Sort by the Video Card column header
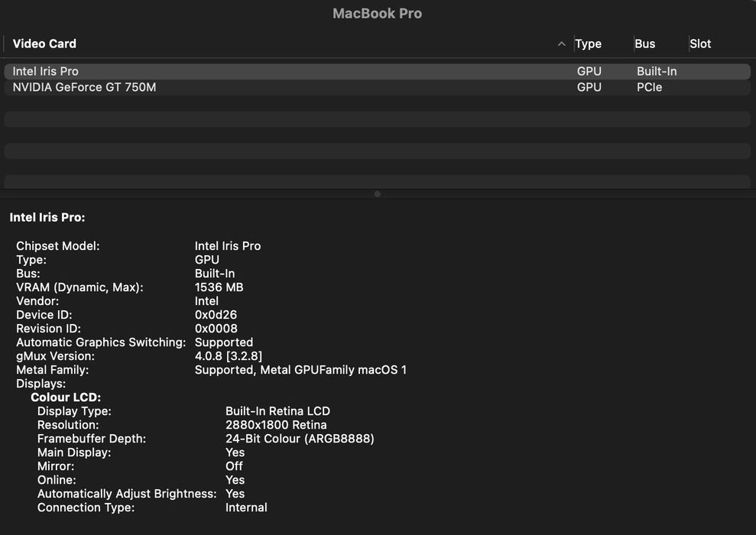756x535 pixels. point(44,44)
